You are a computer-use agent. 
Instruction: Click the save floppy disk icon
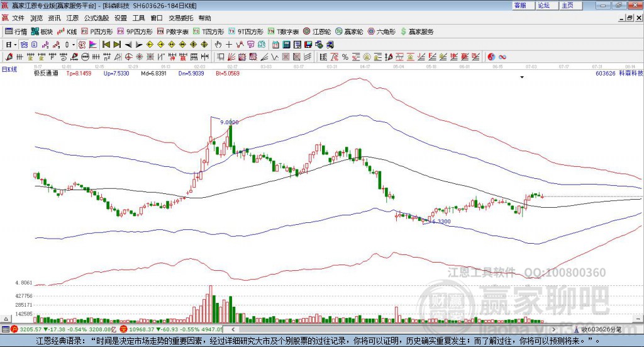(308, 45)
